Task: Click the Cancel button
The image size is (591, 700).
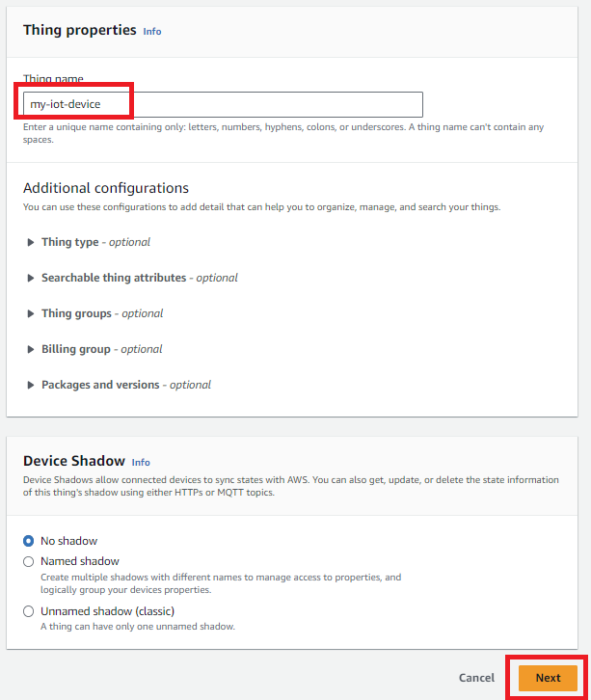Action: pyautogui.click(x=476, y=678)
